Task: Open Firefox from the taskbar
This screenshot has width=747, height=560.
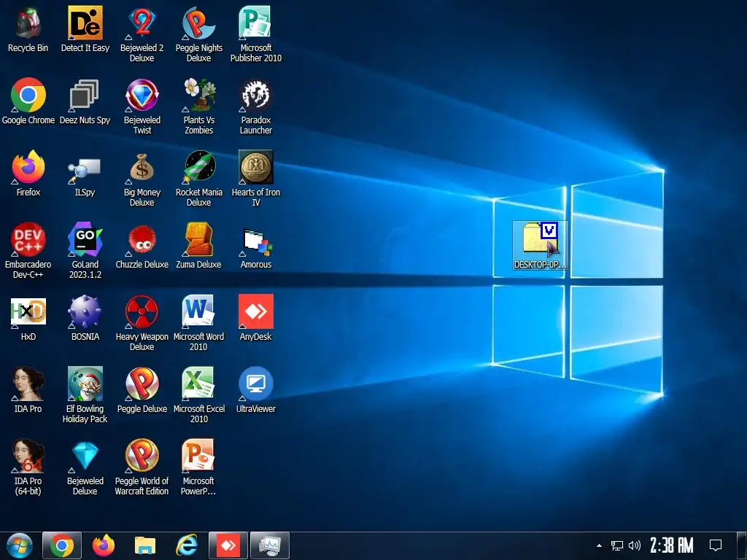Action: [x=104, y=545]
